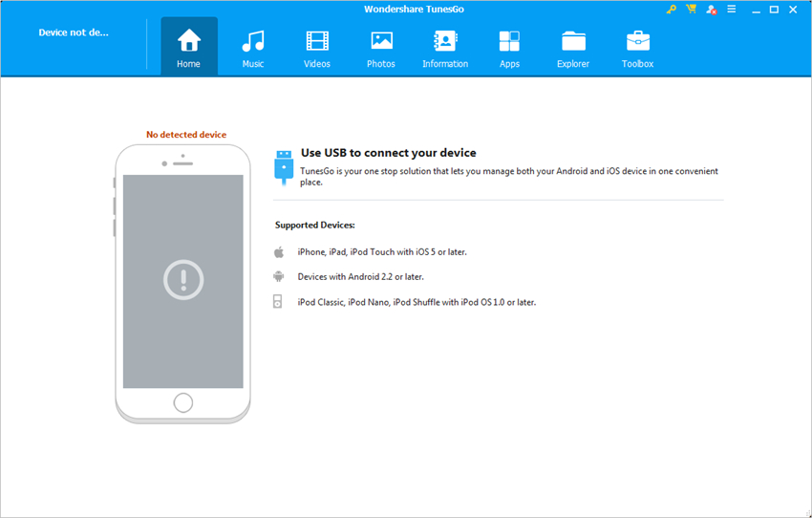The image size is (812, 518).
Task: Click the USB connector icon
Action: (283, 164)
